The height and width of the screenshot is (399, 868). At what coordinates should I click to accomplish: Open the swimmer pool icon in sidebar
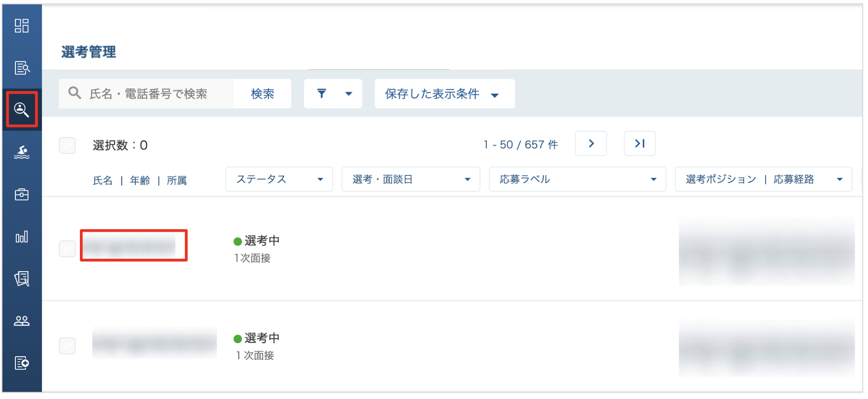22,152
